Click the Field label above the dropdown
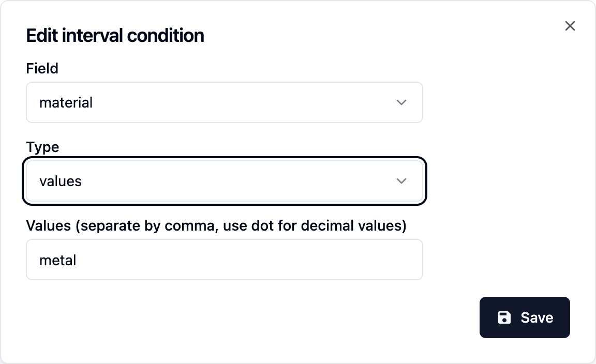Screen dimensions: 596x364 click(x=41, y=68)
